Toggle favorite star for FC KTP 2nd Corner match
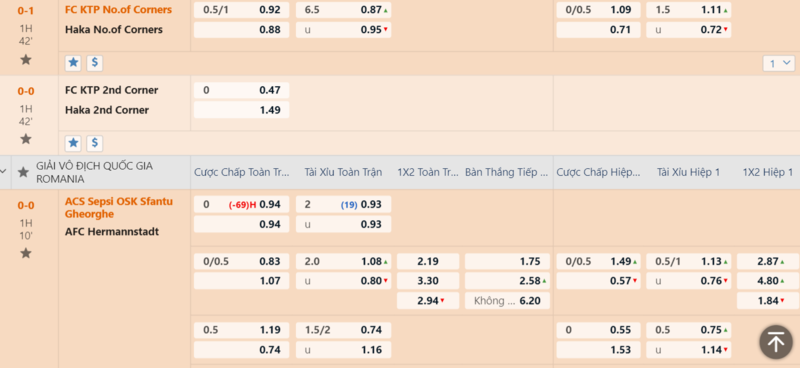The height and width of the screenshot is (368, 800). [26, 139]
